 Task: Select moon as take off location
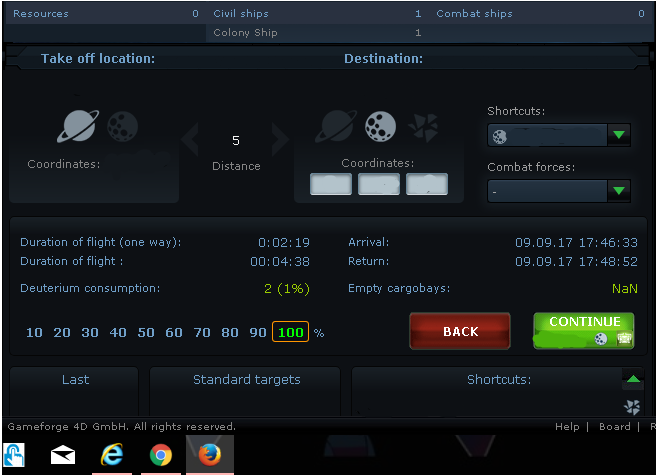pos(123,126)
